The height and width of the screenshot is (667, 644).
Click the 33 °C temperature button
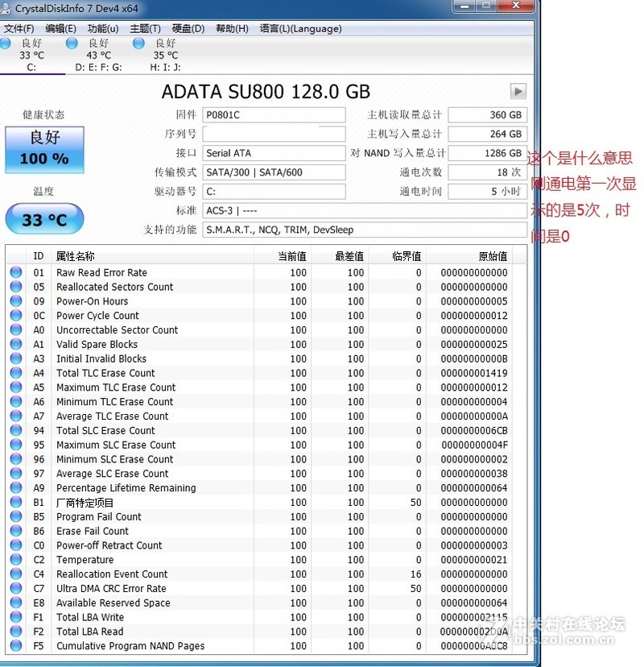pyautogui.click(x=44, y=218)
